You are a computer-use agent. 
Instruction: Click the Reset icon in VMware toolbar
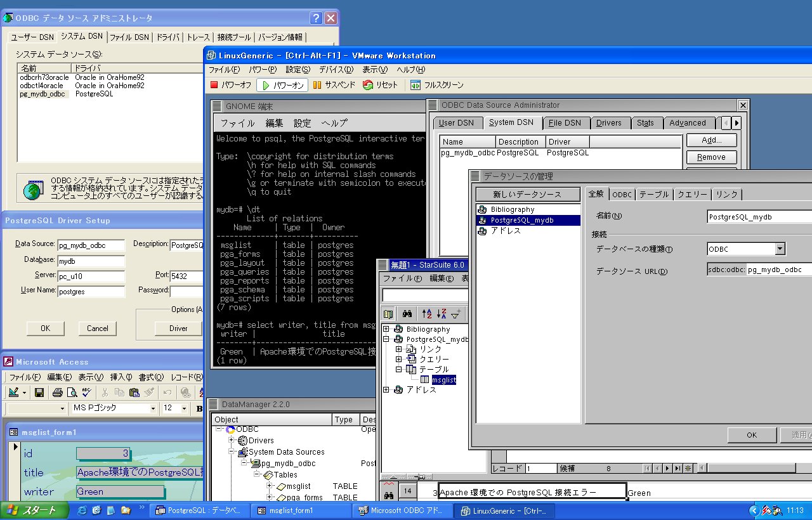368,85
